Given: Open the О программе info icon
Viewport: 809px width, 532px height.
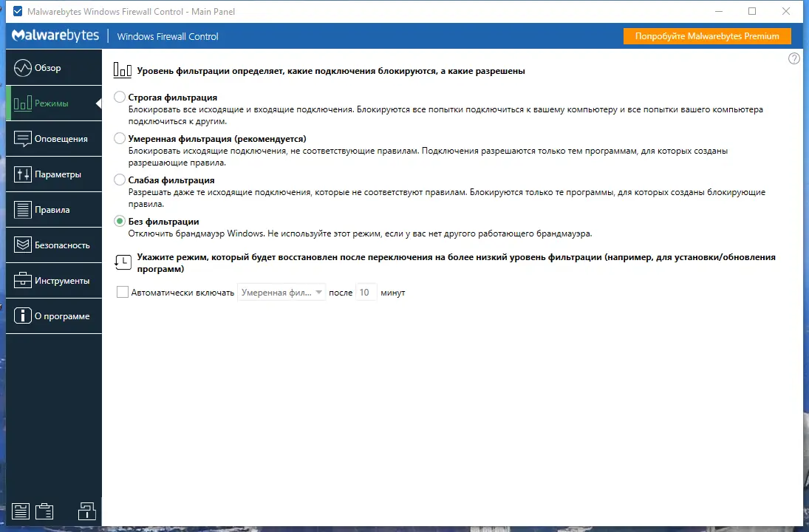Looking at the screenshot, I should coord(22,316).
